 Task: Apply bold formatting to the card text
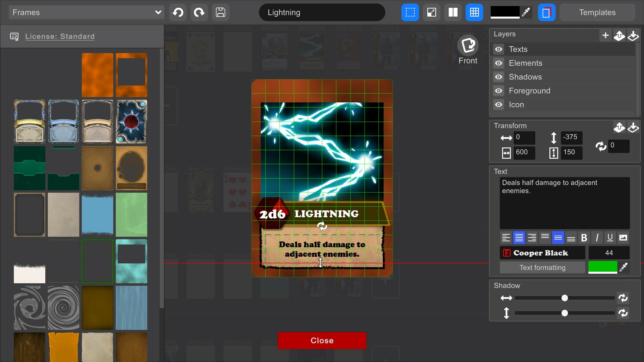tap(584, 238)
